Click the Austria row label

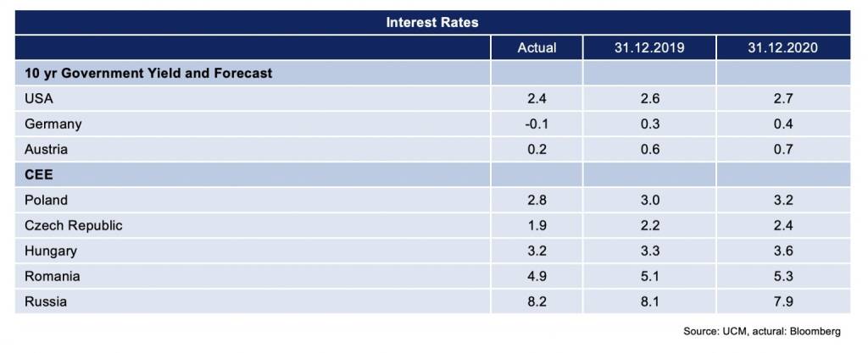pos(46,150)
